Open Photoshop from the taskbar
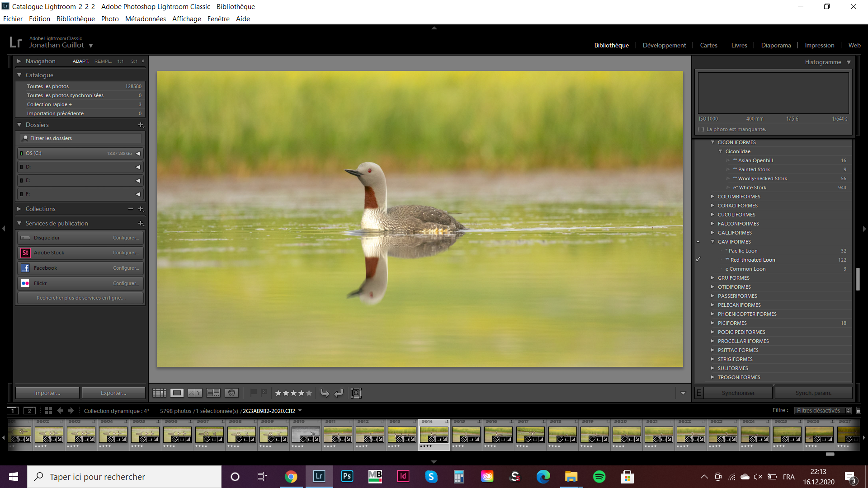Image resolution: width=868 pixels, height=488 pixels. click(347, 477)
